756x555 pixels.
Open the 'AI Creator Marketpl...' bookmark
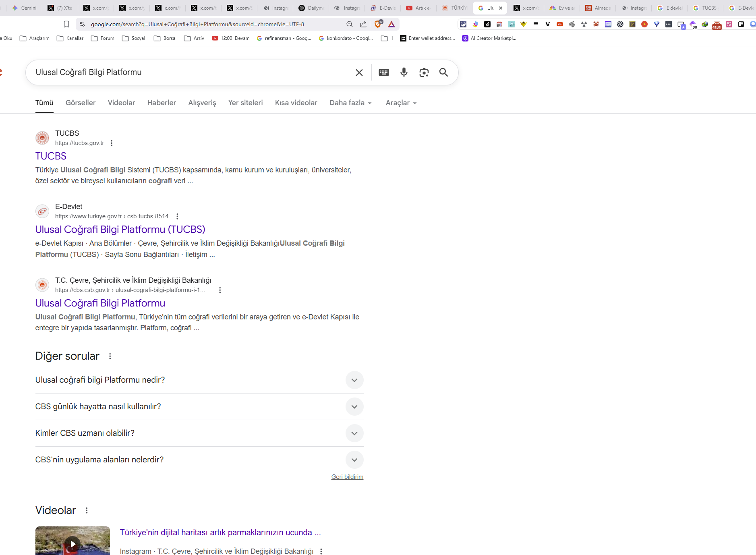(489, 38)
